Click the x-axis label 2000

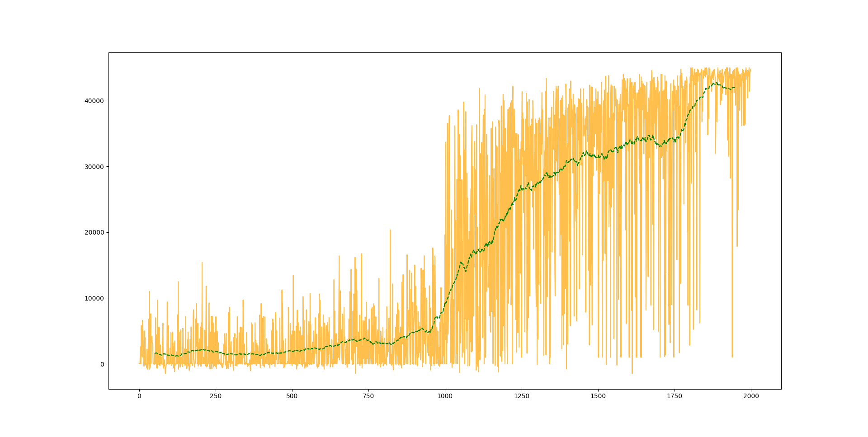pos(751,396)
